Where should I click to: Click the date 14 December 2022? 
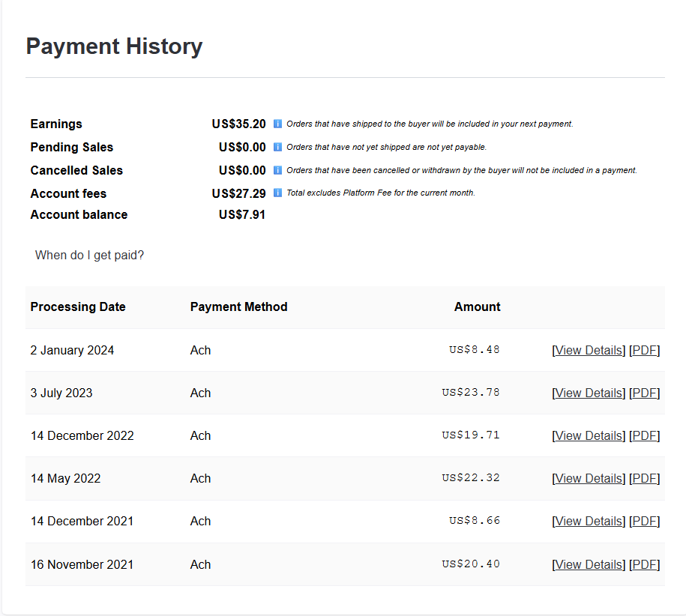[82, 436]
